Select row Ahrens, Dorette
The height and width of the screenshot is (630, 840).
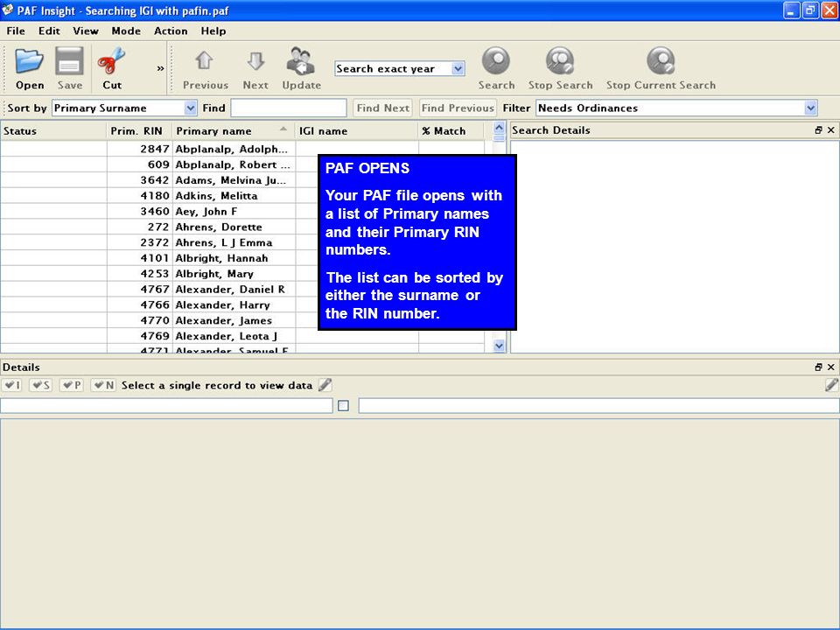242,227
